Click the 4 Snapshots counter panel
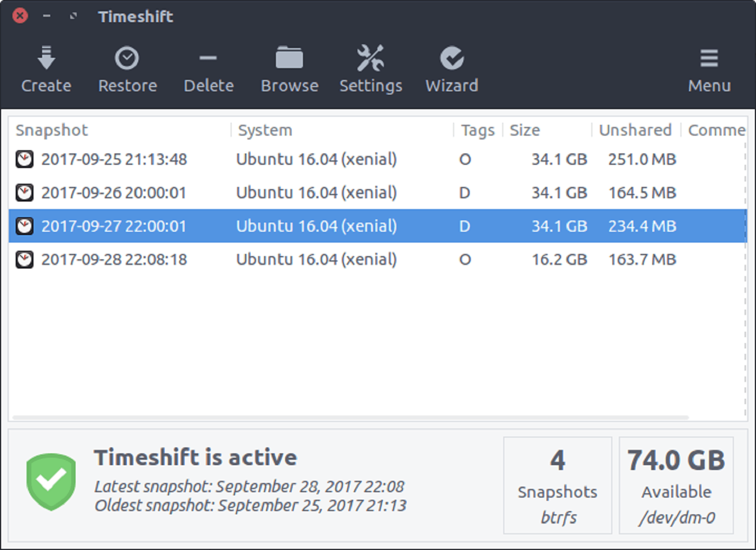This screenshot has height=550, width=756. pyautogui.click(x=557, y=485)
